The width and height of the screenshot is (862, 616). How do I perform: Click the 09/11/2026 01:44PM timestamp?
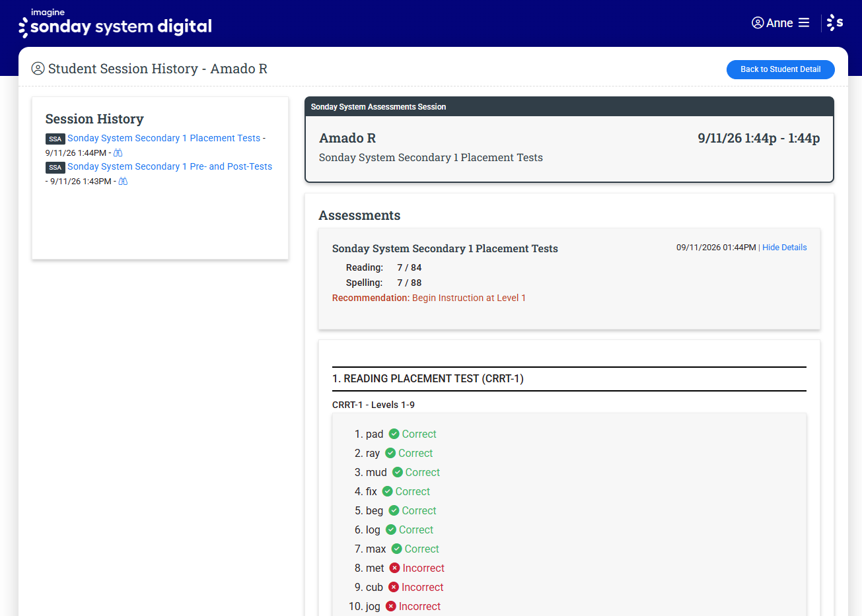(716, 248)
